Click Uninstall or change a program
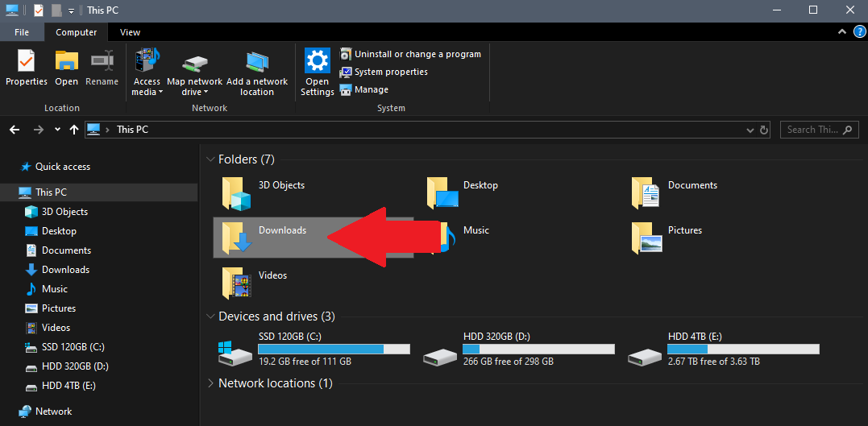The width and height of the screenshot is (868, 426). [410, 54]
